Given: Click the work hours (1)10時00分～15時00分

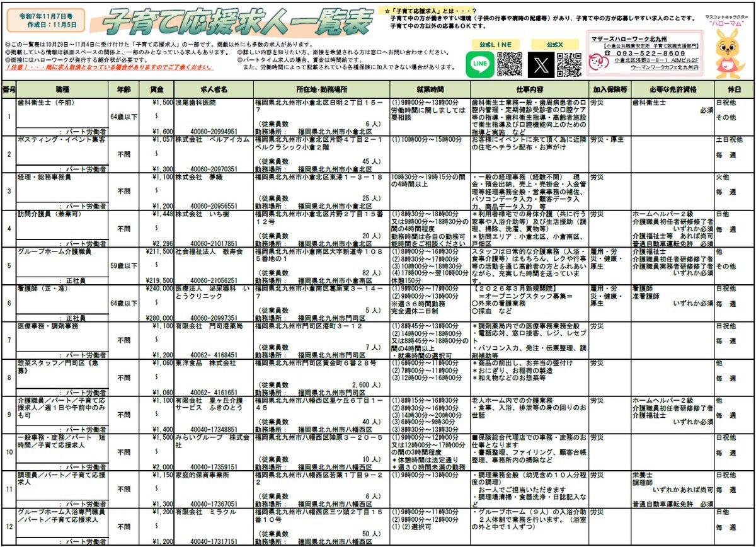Looking at the screenshot, I should (425, 139).
